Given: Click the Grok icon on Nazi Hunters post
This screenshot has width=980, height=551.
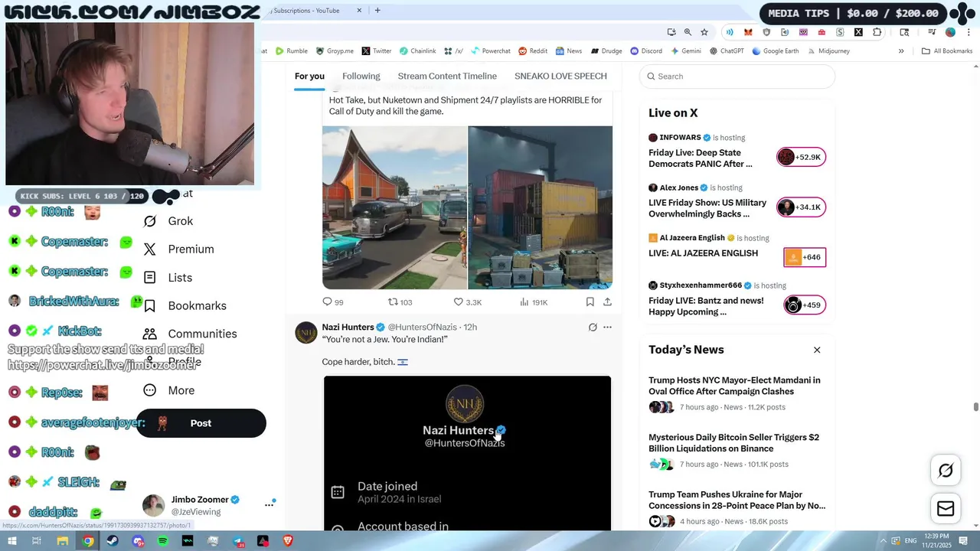Looking at the screenshot, I should tap(593, 327).
